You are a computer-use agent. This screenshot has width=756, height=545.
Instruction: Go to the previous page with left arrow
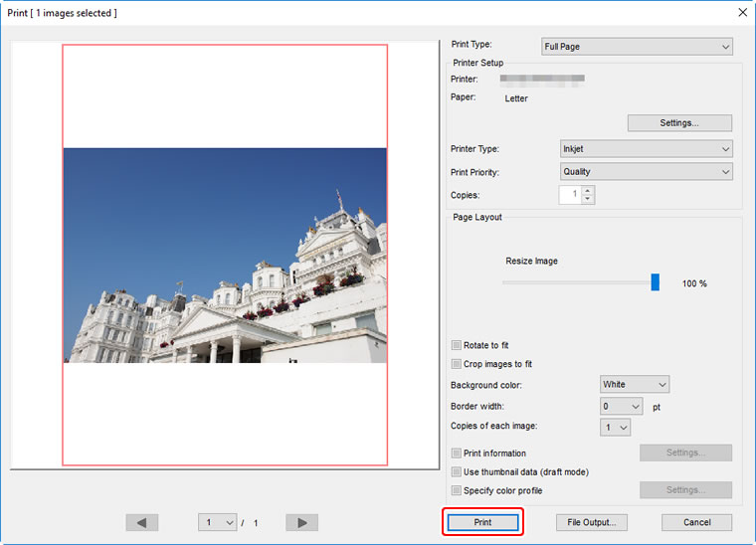[141, 522]
